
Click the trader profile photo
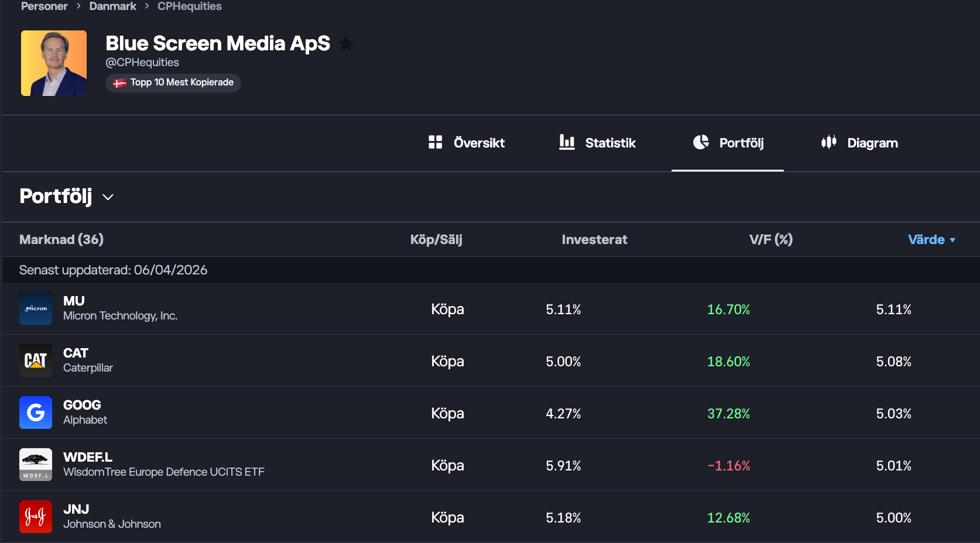tap(54, 63)
